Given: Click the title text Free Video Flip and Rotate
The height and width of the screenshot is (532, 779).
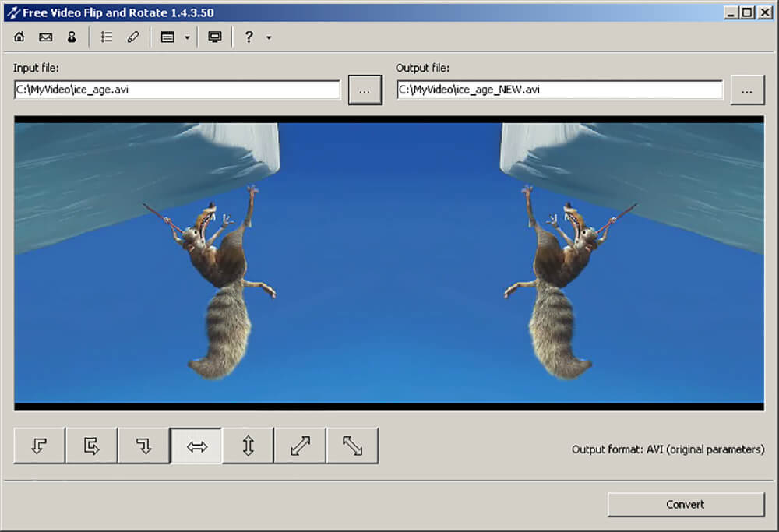Looking at the screenshot, I should (x=118, y=12).
